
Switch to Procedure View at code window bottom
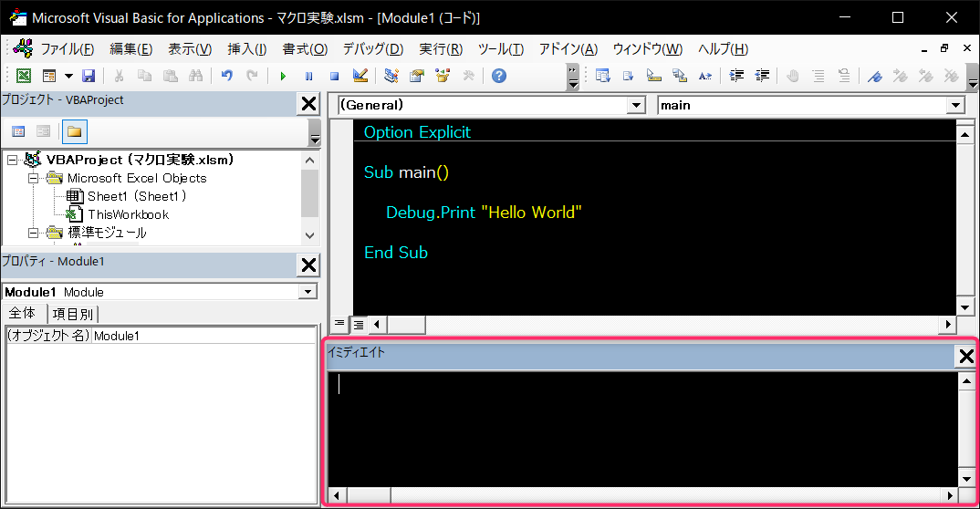(339, 324)
